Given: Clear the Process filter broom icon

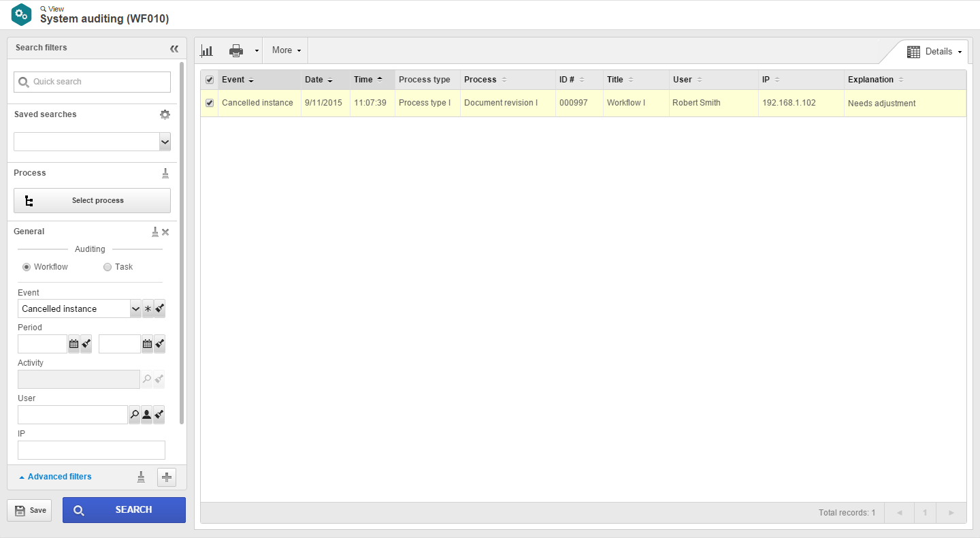Looking at the screenshot, I should (x=165, y=173).
